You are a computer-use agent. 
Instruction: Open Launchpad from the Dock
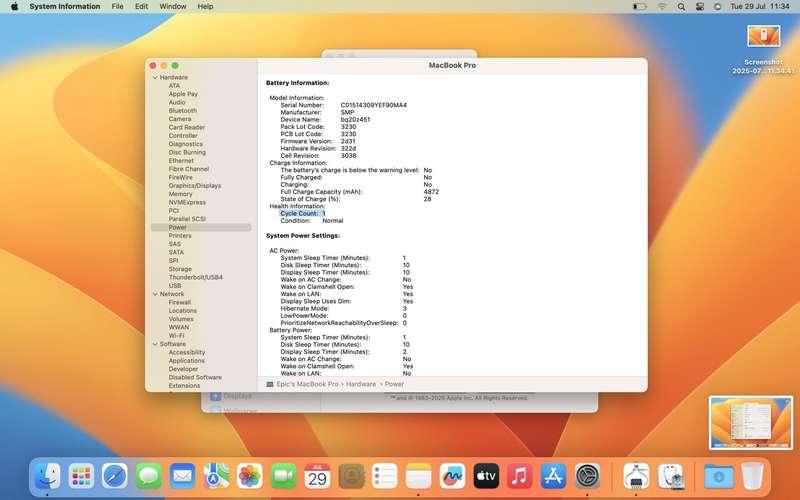click(x=81, y=477)
